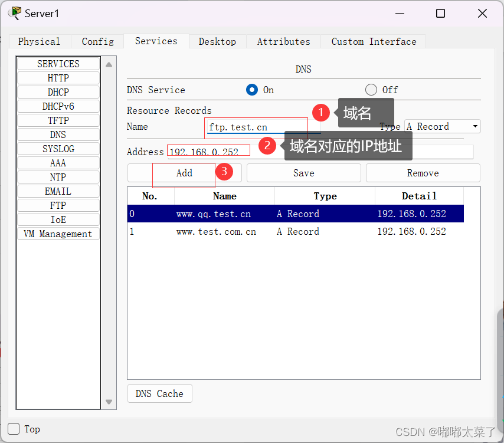Open the Custom Interface tab
This screenshot has height=443, width=504.
[374, 41]
